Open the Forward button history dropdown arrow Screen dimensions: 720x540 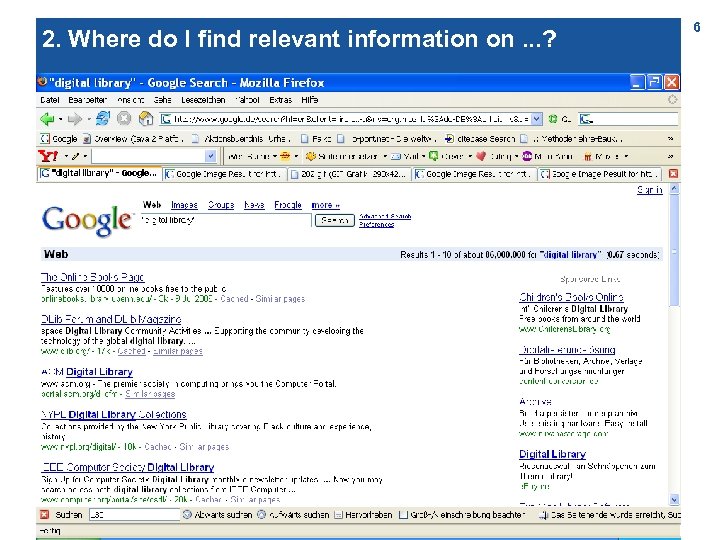(x=88, y=119)
